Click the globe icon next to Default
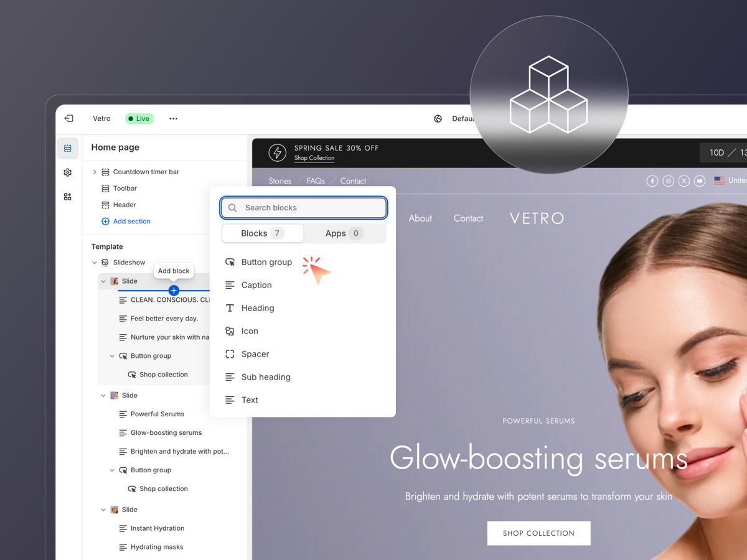 point(438,118)
